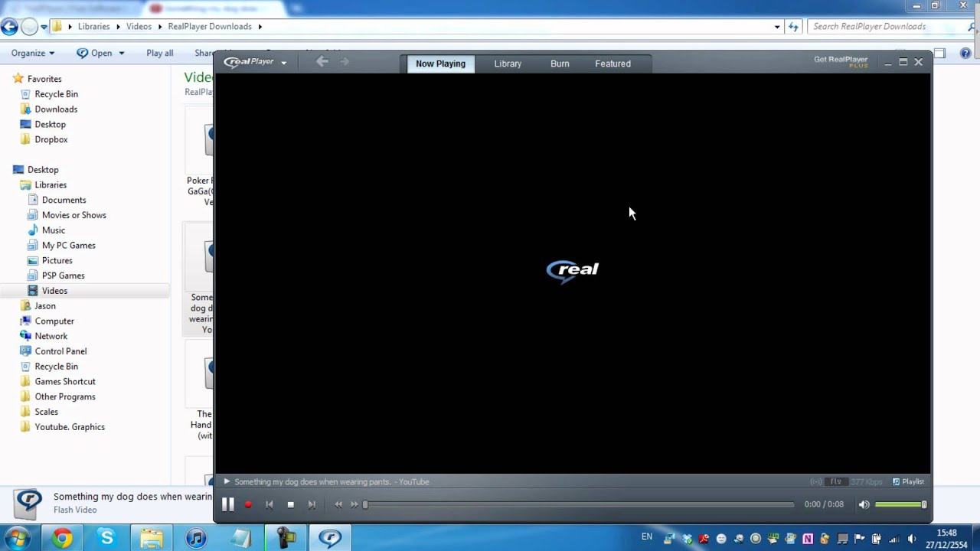Switch to the Now Playing tab

point(440,64)
